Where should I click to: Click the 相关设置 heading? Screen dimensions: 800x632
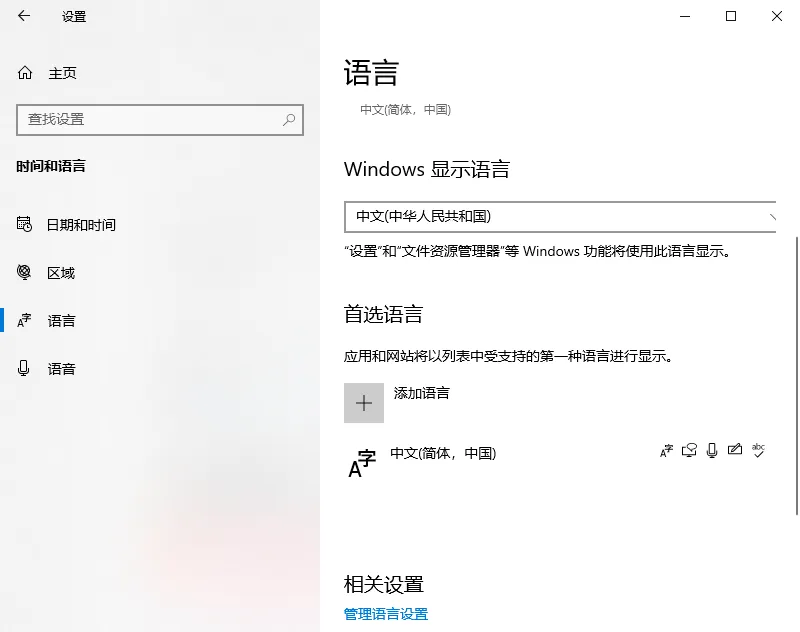click(x=384, y=585)
